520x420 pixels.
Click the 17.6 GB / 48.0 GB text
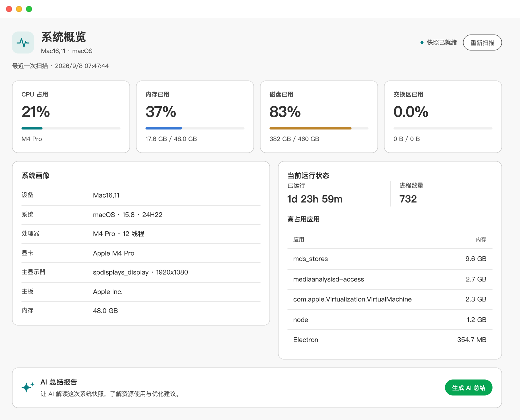coord(171,139)
